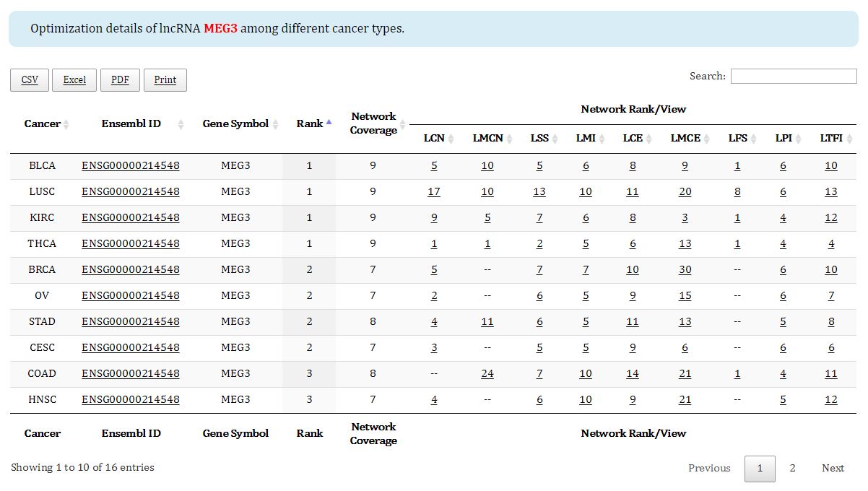868x491 pixels.
Task: Export table to Excel
Action: click(74, 80)
